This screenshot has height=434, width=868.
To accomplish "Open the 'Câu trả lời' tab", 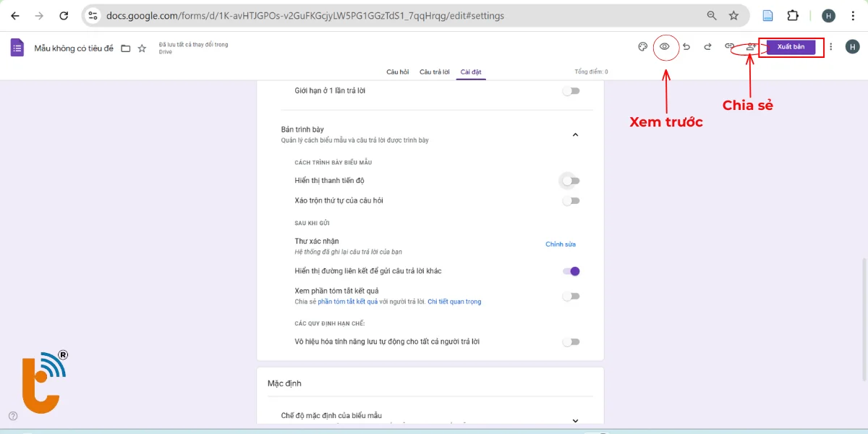I will point(435,72).
